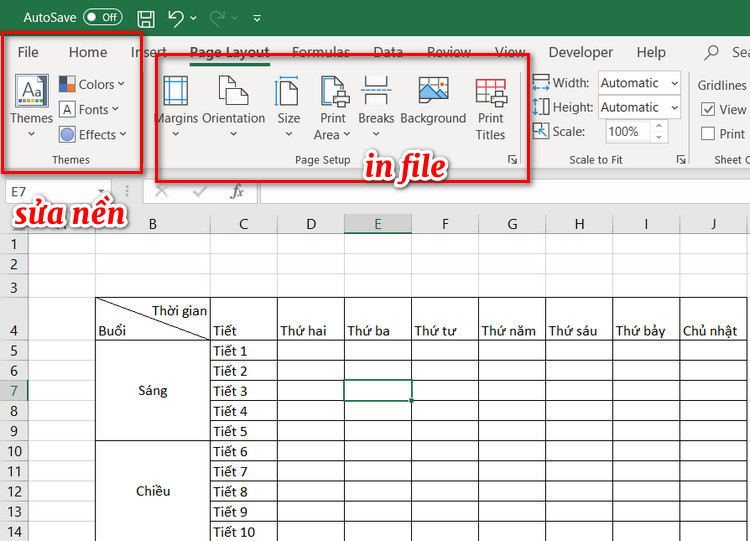The height and width of the screenshot is (541, 750).
Task: Open the Help tab
Action: coord(651,52)
